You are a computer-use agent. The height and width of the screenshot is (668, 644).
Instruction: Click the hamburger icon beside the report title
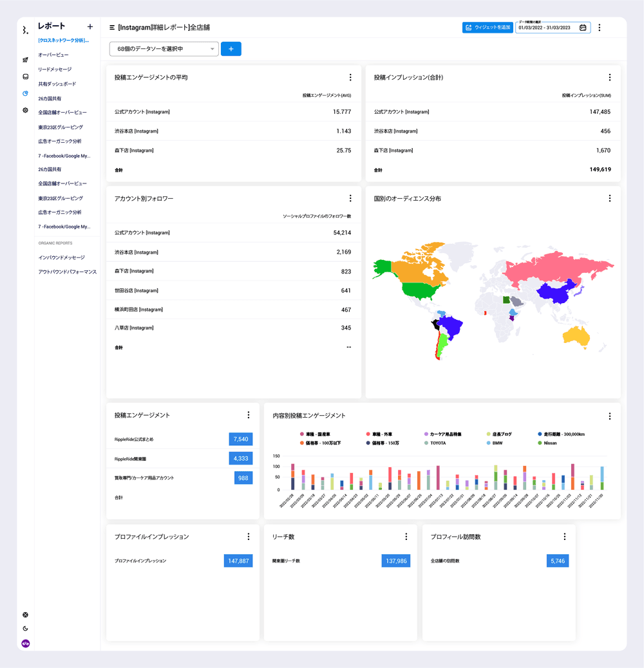click(112, 28)
